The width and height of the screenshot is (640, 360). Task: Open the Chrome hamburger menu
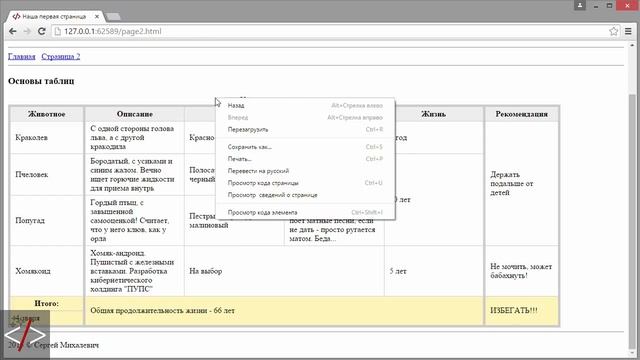click(x=628, y=31)
